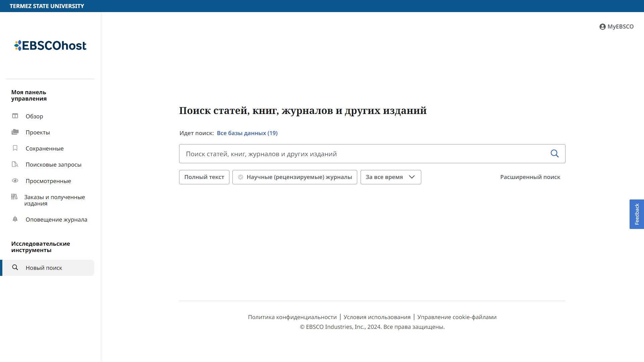Open the За все время date dropdown

(x=391, y=177)
